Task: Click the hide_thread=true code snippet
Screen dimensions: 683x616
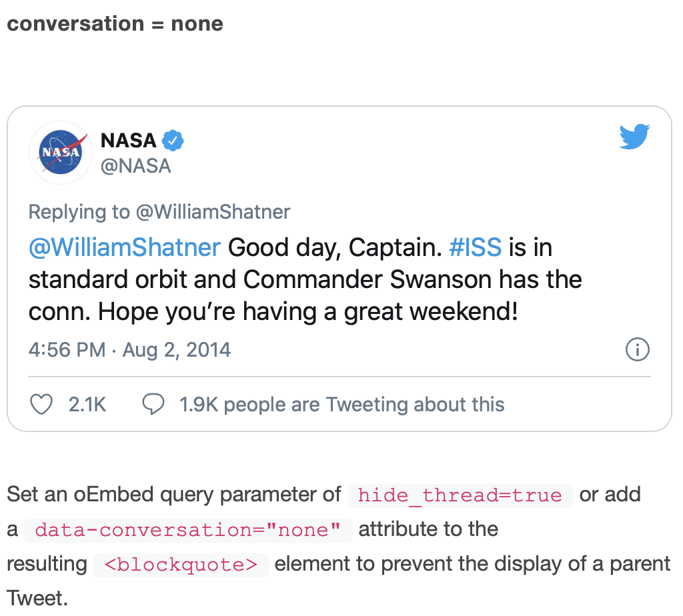Action: (460, 496)
